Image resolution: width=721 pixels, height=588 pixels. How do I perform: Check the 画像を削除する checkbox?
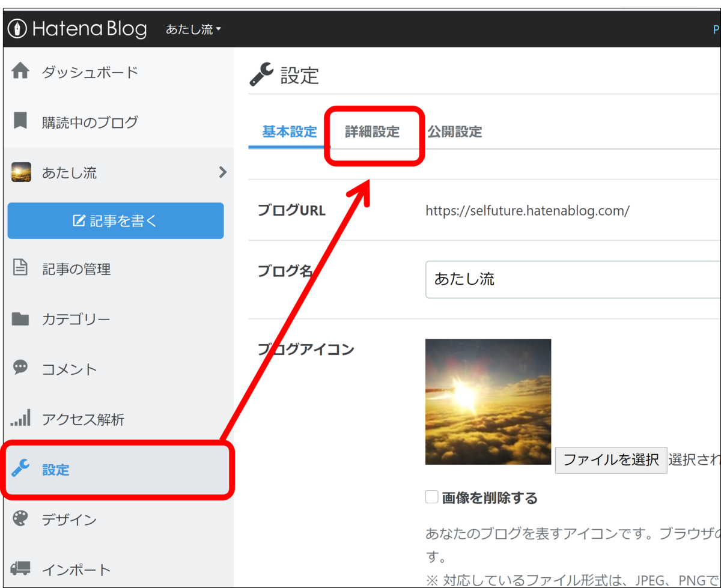pos(431,497)
